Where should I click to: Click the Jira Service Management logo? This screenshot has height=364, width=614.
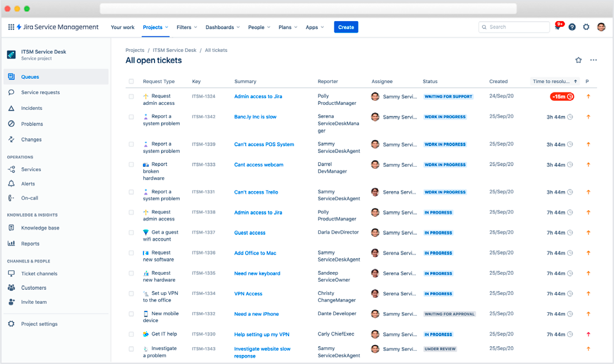pyautogui.click(x=57, y=27)
